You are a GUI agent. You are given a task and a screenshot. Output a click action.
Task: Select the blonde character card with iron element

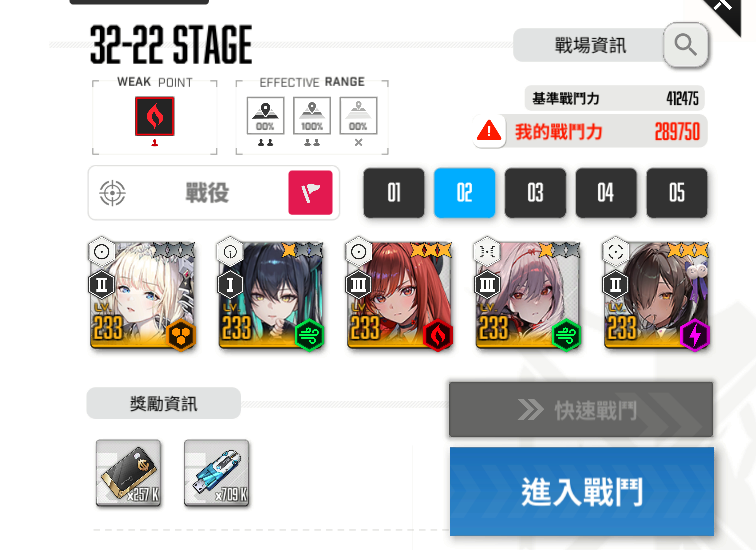[x=143, y=294]
